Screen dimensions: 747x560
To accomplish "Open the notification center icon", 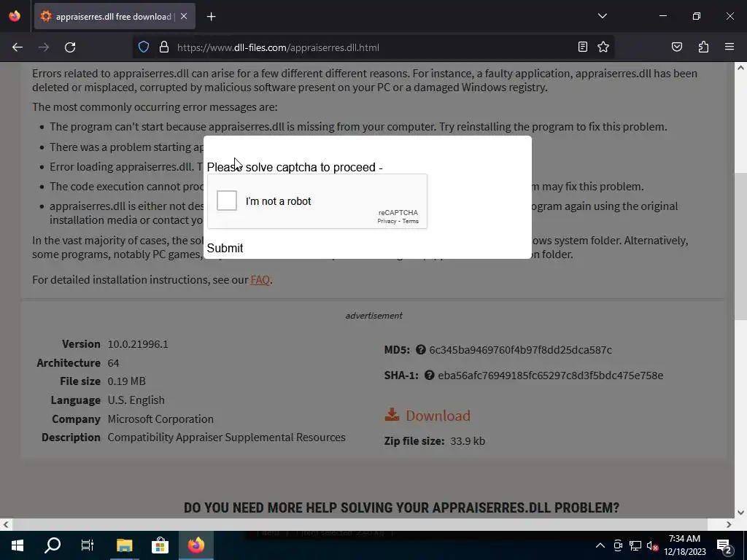I will pyautogui.click(x=724, y=545).
